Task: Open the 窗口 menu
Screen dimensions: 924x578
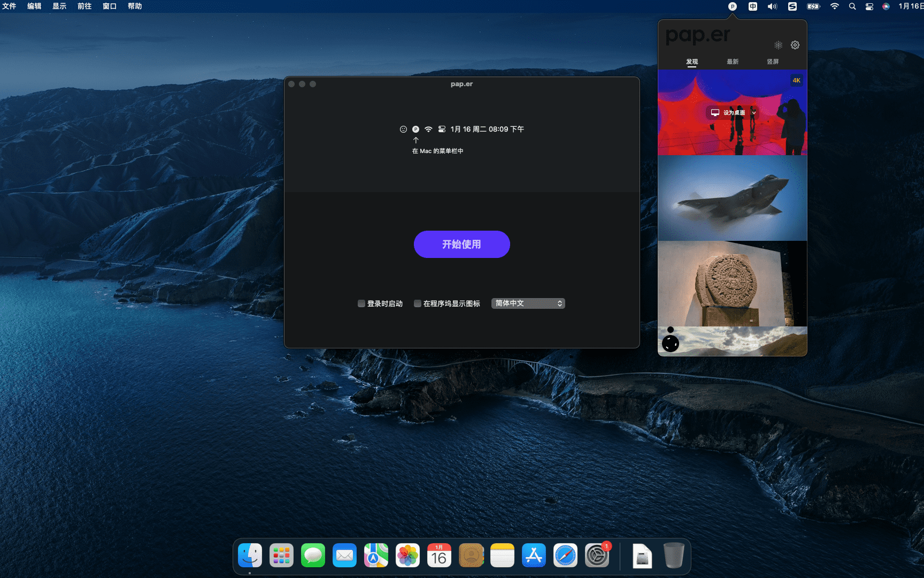Action: (110, 6)
